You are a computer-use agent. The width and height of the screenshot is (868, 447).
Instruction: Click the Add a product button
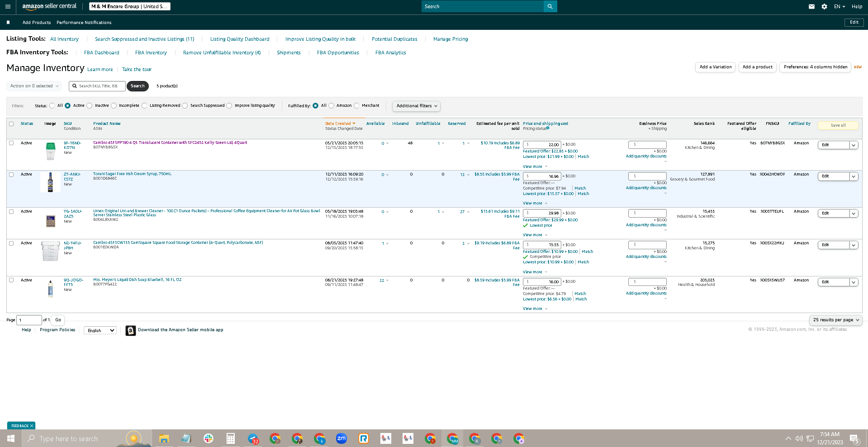point(758,67)
